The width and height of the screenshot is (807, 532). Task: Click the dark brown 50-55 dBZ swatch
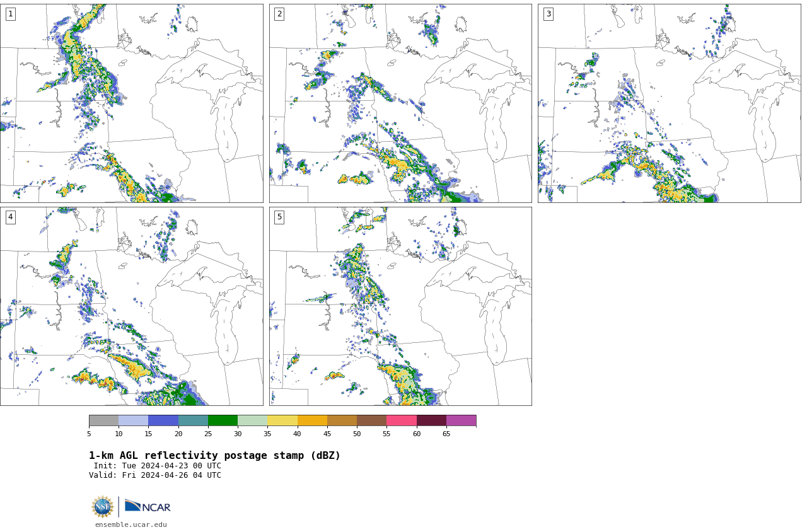pos(371,420)
